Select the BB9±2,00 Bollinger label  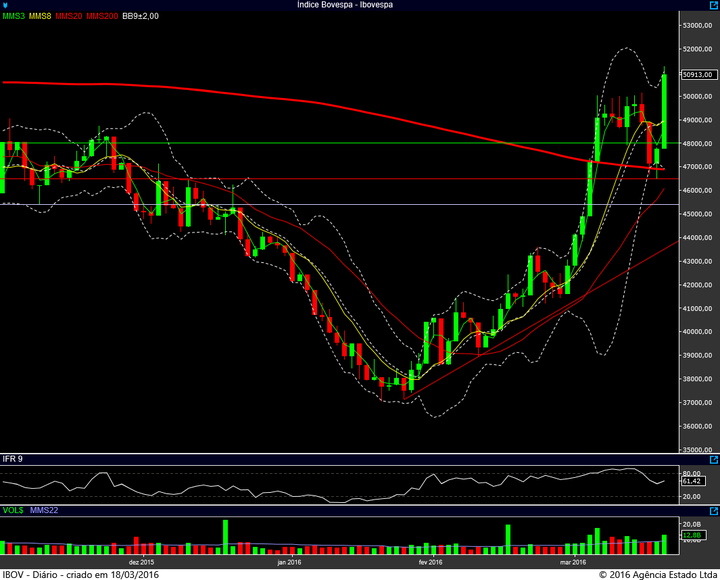[141, 16]
